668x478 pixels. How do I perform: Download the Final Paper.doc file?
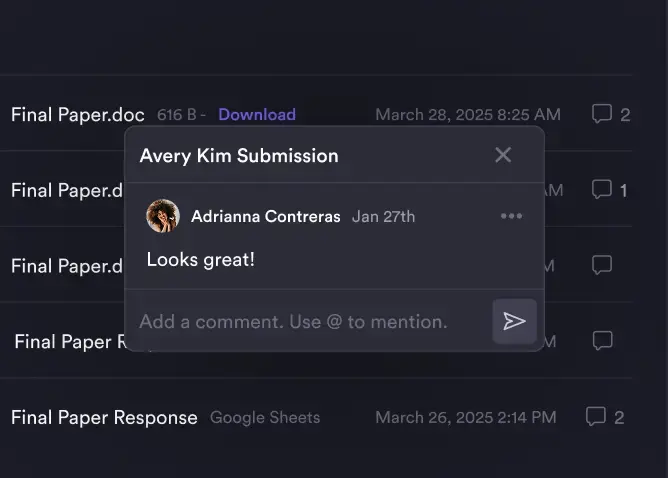click(257, 114)
